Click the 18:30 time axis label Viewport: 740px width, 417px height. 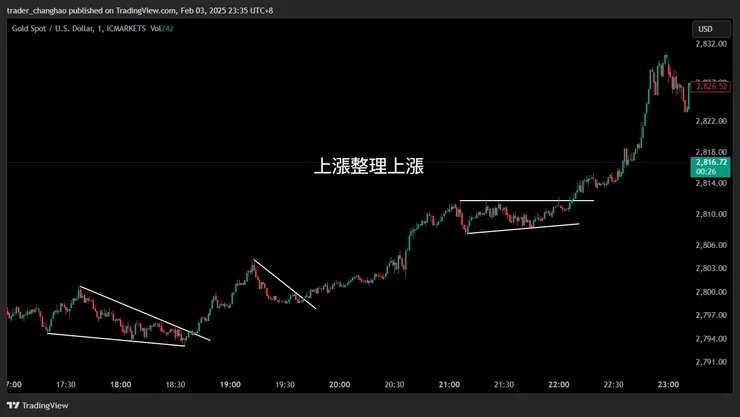175,385
